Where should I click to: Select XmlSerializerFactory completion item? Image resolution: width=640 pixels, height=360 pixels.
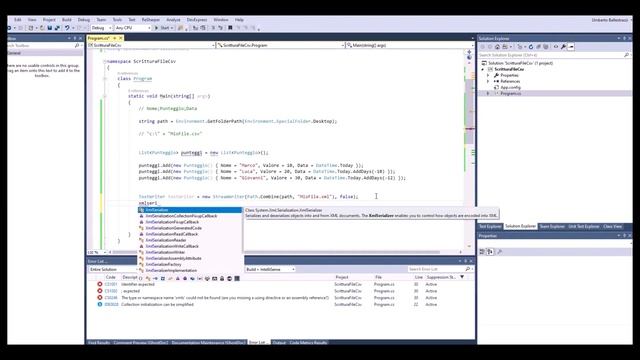(190, 264)
